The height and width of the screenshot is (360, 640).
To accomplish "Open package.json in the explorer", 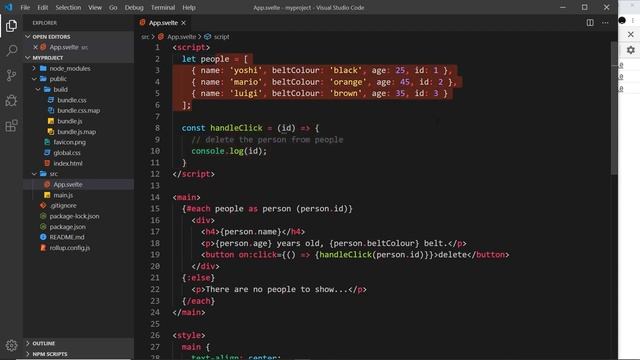I will [67, 227].
